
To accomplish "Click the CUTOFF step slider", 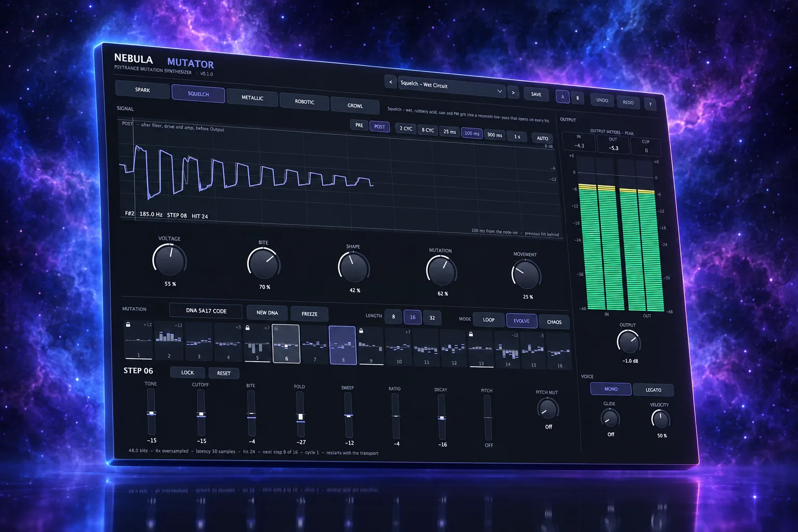I will 201,413.
